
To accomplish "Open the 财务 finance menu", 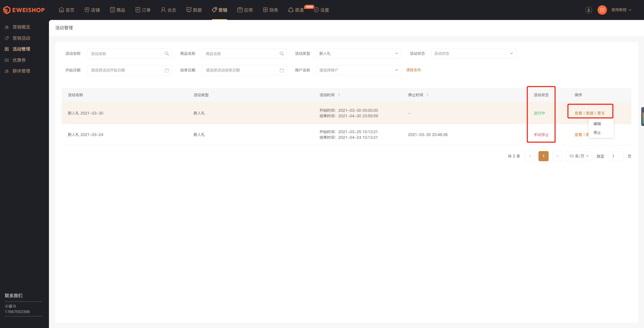I will click(x=271, y=10).
